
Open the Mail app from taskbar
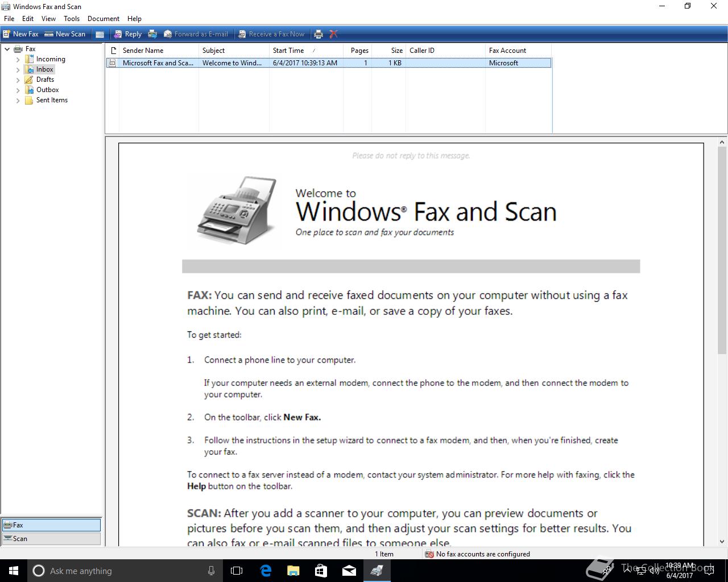point(349,571)
